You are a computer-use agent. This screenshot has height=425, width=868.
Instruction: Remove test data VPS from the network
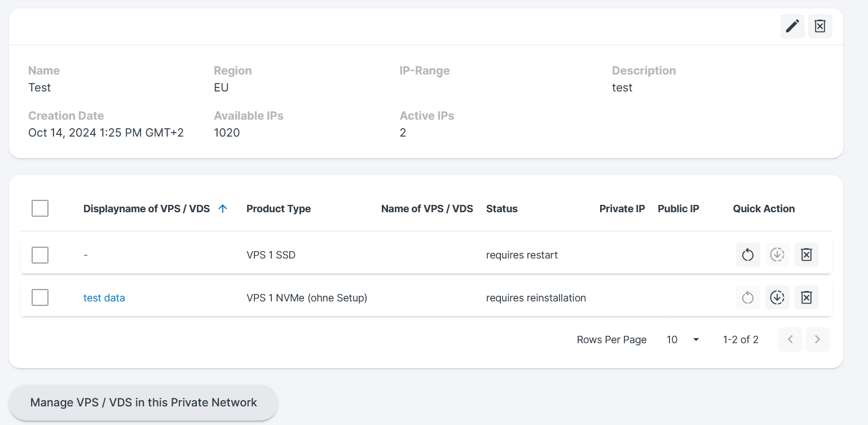pyautogui.click(x=807, y=297)
